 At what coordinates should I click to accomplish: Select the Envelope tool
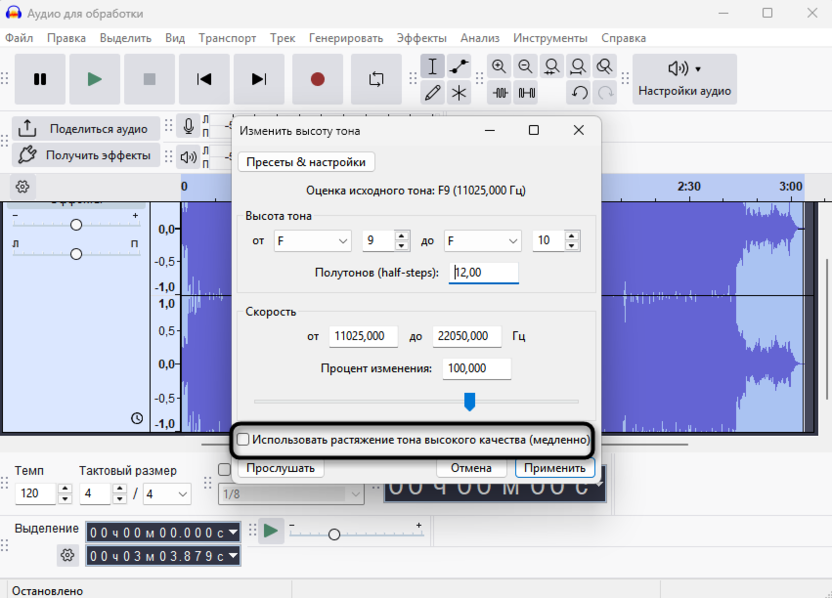point(459,67)
